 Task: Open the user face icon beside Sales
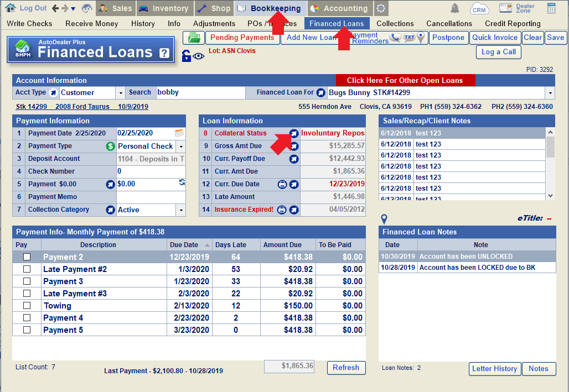click(87, 8)
